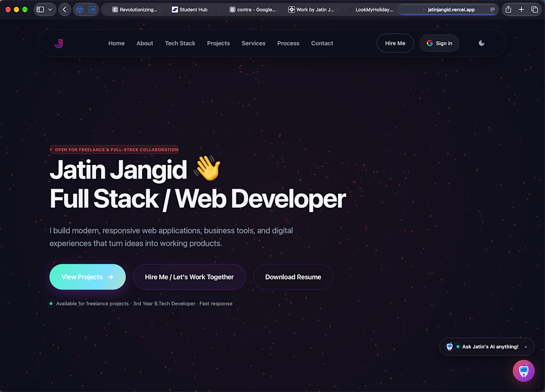Click the arrow inside View Projects button

(110, 277)
